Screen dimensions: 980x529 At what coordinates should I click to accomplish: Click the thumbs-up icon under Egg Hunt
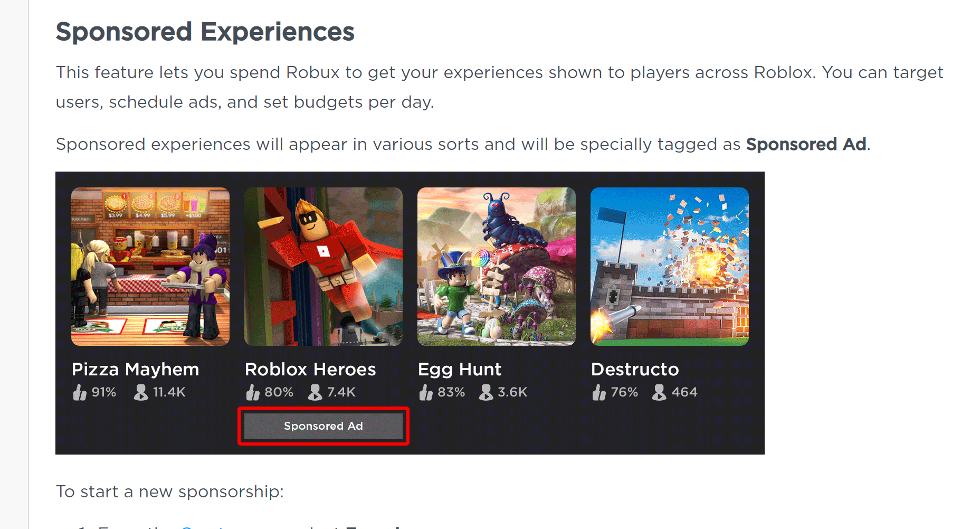pos(426,392)
